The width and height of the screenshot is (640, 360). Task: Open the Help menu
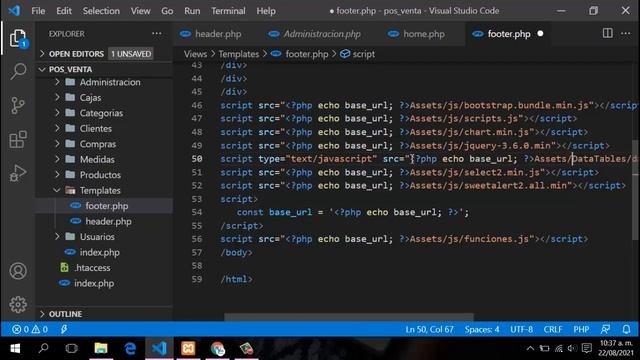pos(266,11)
